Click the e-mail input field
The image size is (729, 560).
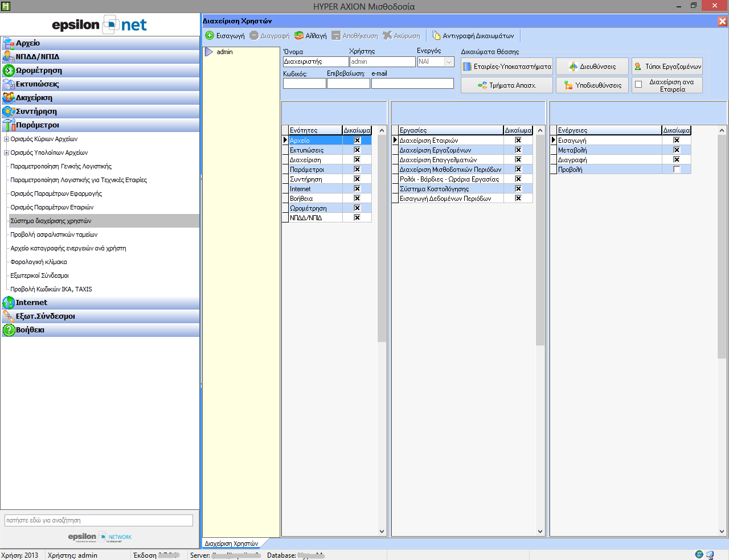coord(412,84)
